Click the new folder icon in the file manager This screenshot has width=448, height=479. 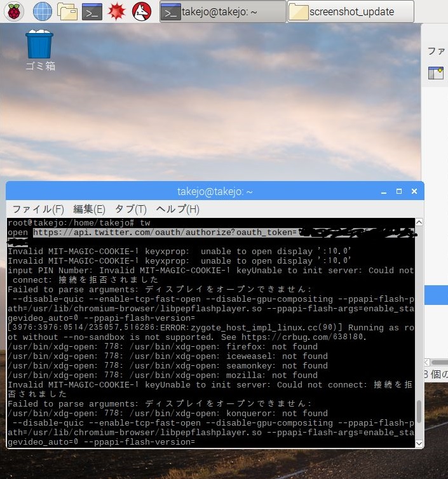click(435, 73)
